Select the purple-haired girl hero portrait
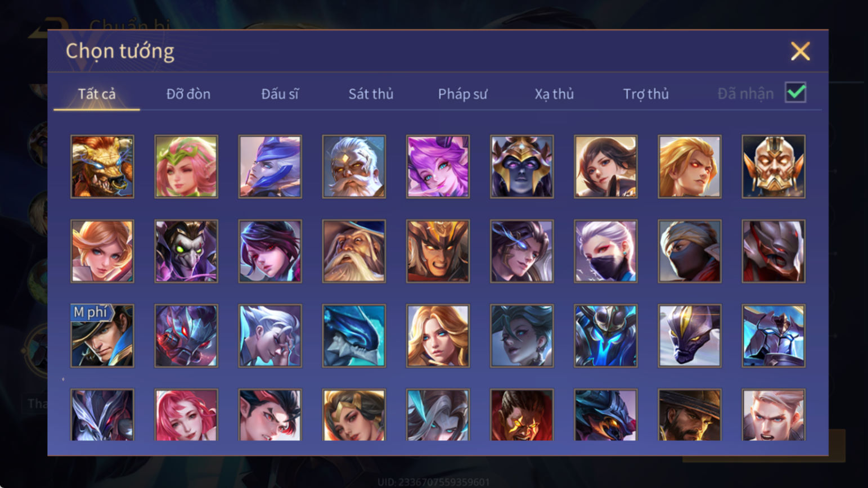 438,166
